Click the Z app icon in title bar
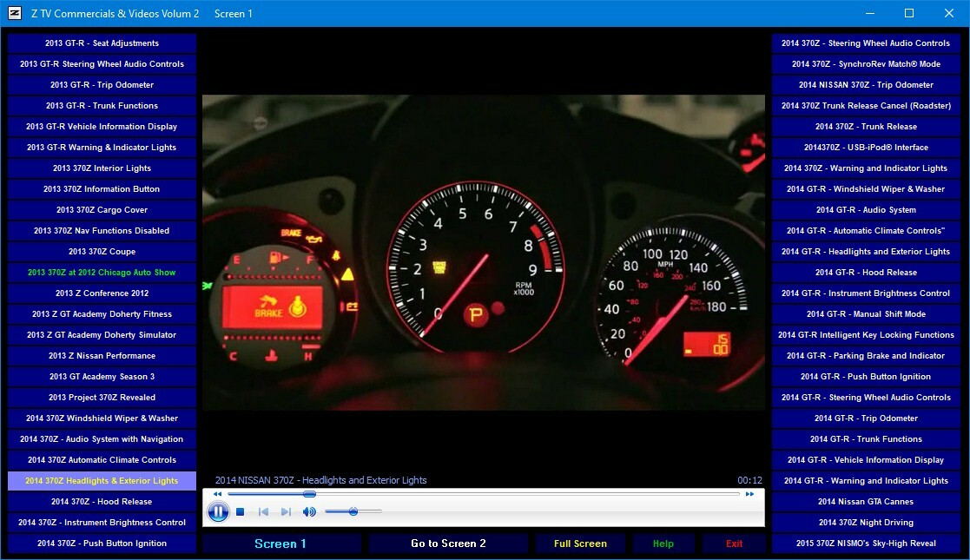This screenshot has width=970, height=560. [14, 13]
